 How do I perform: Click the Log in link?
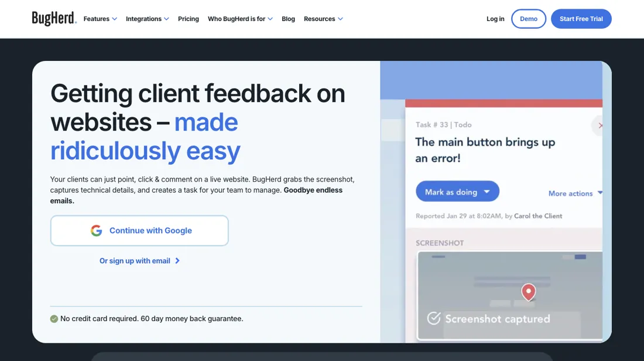[495, 19]
